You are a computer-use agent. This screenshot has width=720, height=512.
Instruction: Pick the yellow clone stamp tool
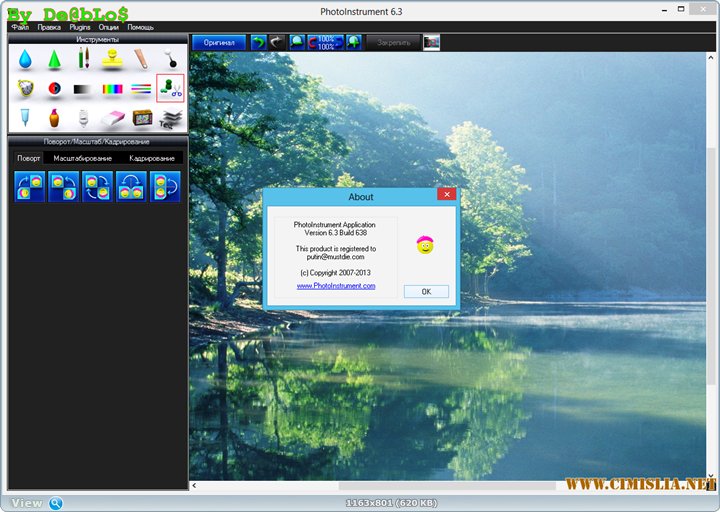pyautogui.click(x=112, y=58)
